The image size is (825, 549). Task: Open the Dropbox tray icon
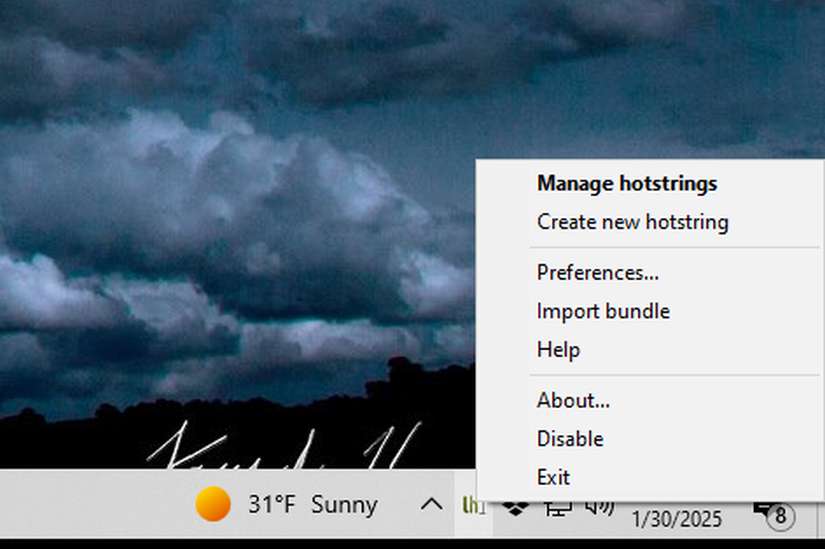tap(515, 508)
